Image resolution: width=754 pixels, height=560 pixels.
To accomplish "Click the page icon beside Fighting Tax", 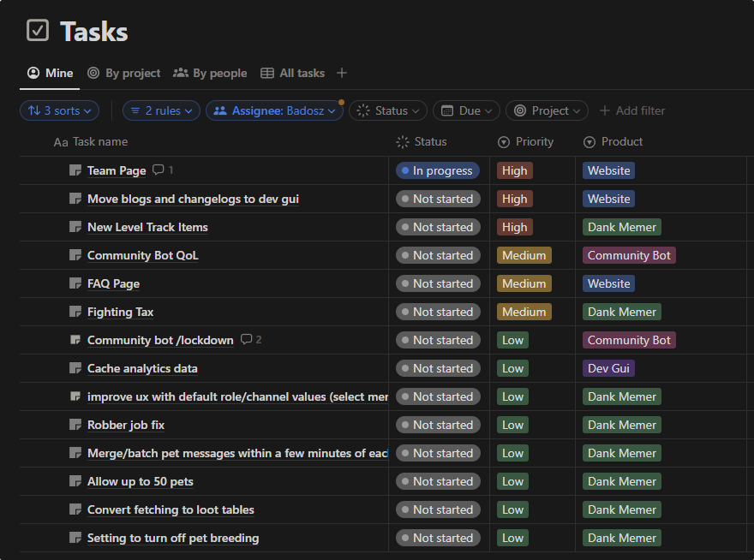I will (x=75, y=312).
